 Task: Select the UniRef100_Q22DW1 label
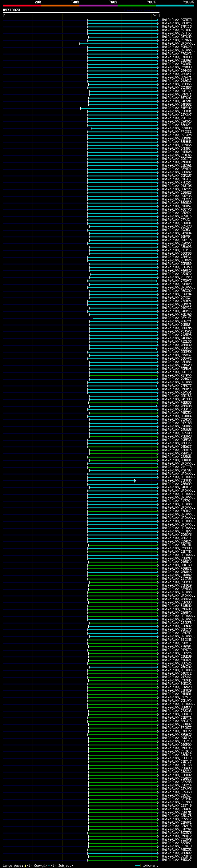click(x=176, y=457)
